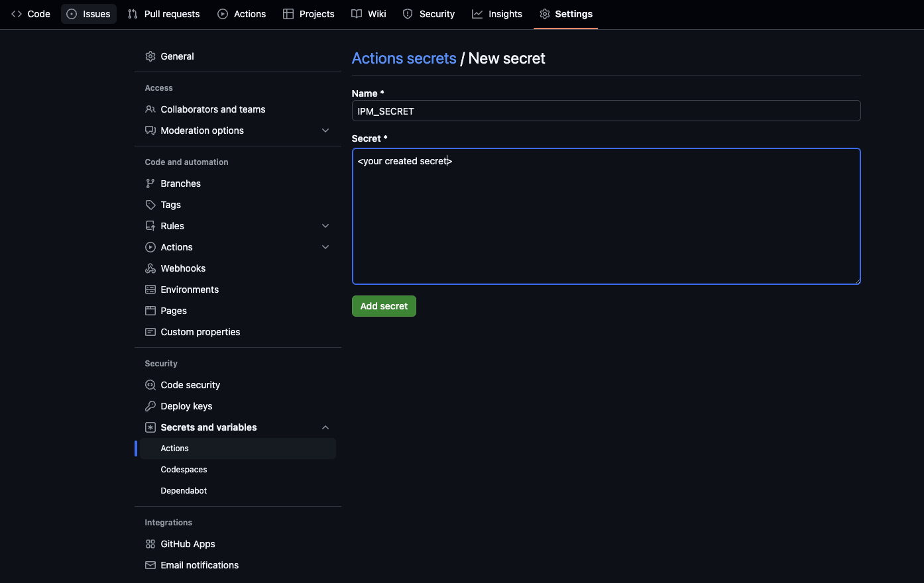
Task: Open the Environments settings page
Action: [238, 290]
